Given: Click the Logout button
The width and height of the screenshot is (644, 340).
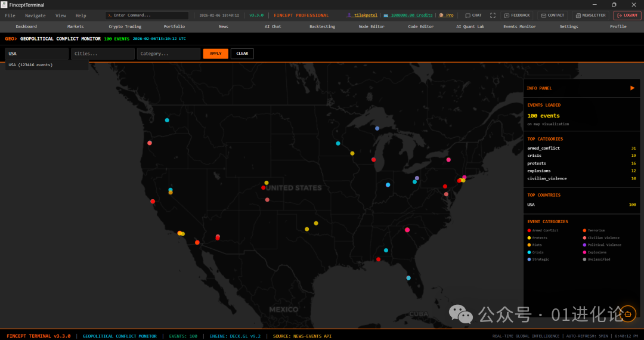Looking at the screenshot, I should pyautogui.click(x=627, y=16).
